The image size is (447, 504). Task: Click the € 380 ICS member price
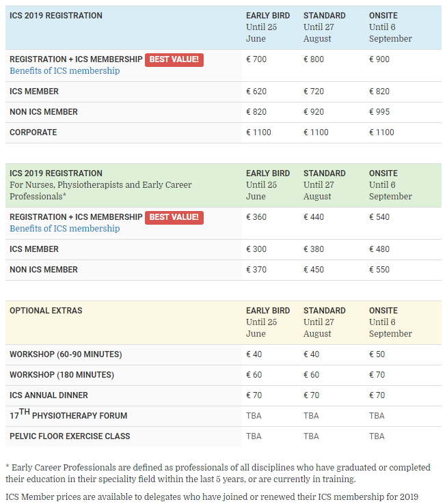coord(314,249)
